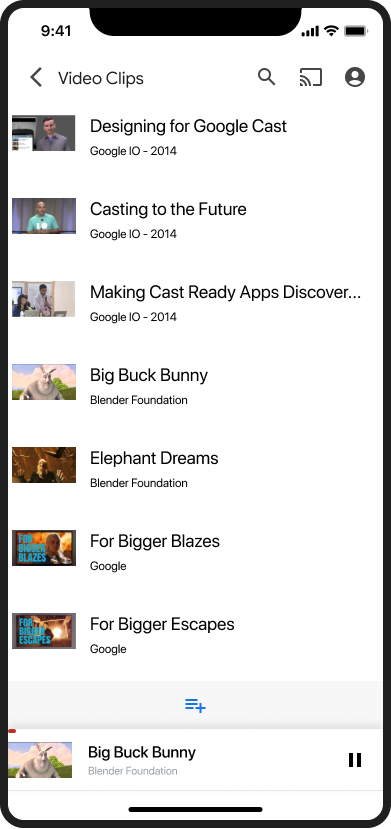
Task: Open the search magnifier icon
Action: [267, 77]
